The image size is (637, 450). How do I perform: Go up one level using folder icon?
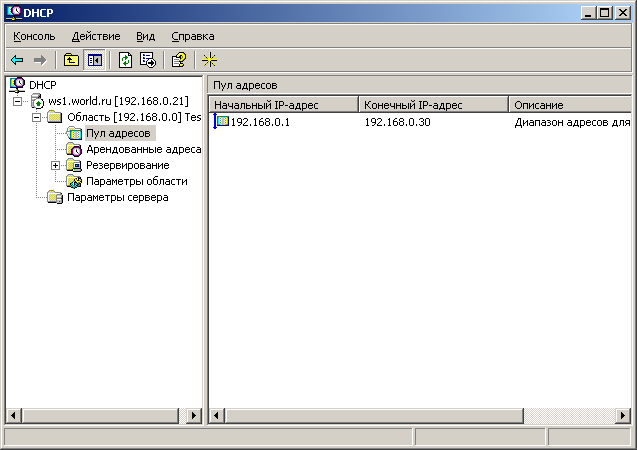coord(71,61)
